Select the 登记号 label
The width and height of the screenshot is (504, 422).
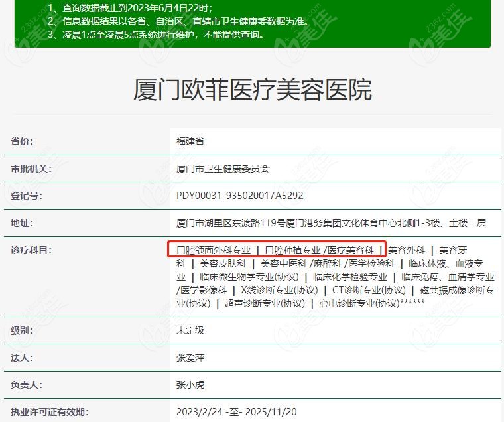click(27, 196)
